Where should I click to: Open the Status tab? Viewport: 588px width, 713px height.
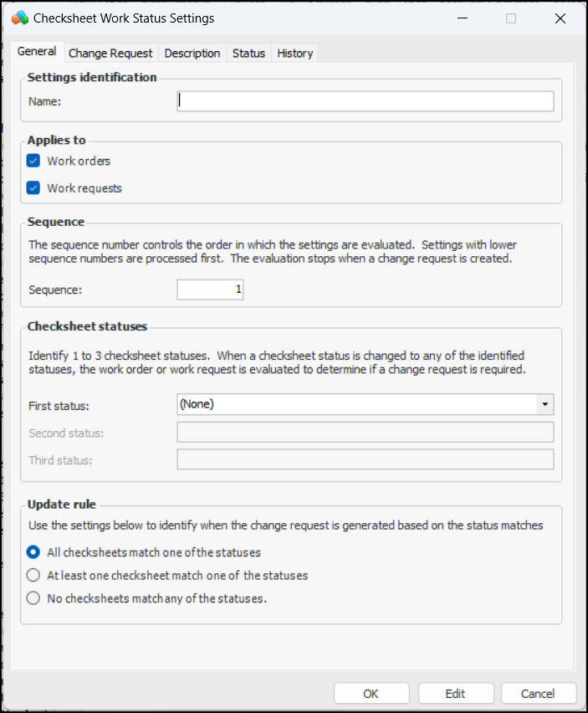[x=248, y=53]
